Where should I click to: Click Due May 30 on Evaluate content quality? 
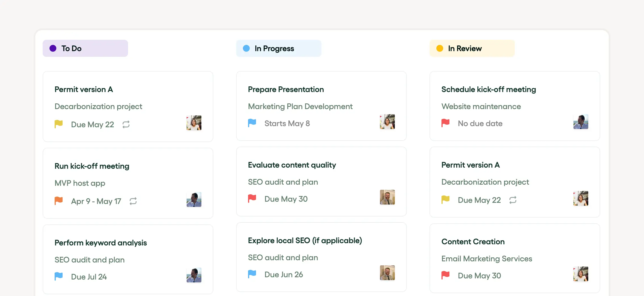point(286,199)
